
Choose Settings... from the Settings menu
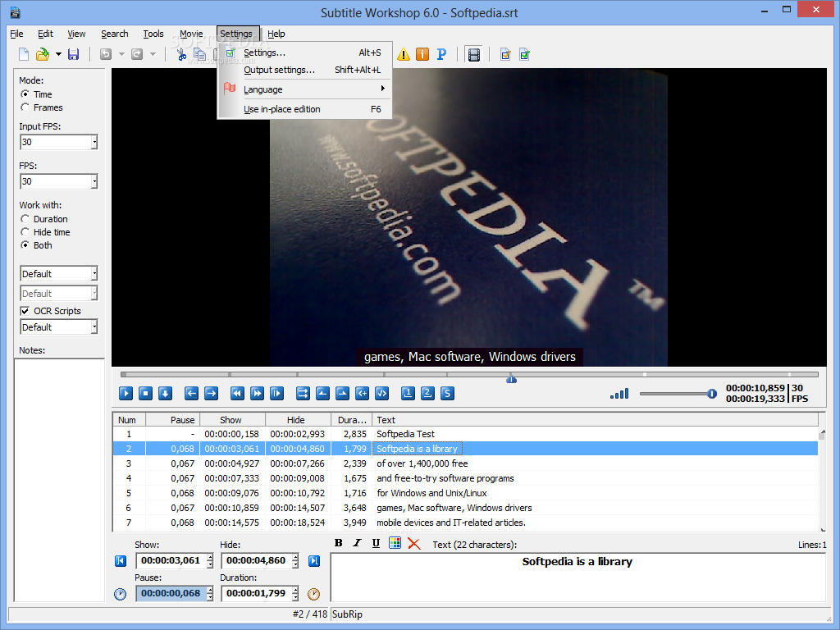[x=304, y=52]
